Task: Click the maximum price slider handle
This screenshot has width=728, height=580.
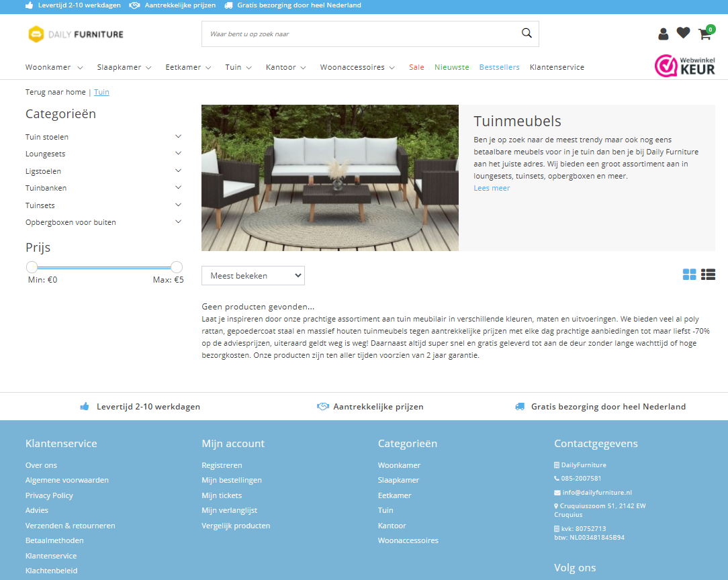Action: [177, 267]
